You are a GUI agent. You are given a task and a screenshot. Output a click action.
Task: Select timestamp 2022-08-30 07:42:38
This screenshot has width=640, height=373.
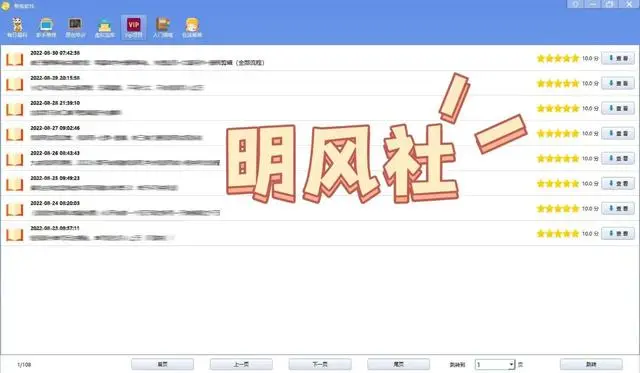click(55, 53)
